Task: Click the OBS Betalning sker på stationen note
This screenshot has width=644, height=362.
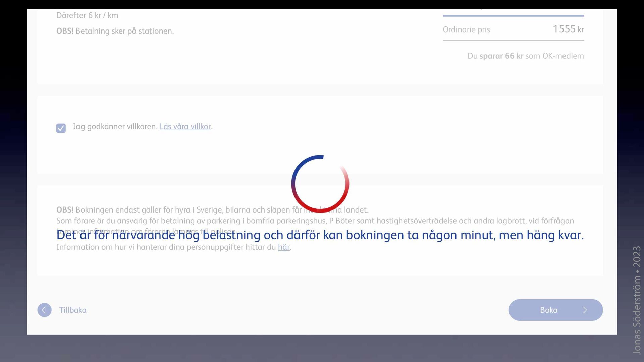Action: pos(115,31)
